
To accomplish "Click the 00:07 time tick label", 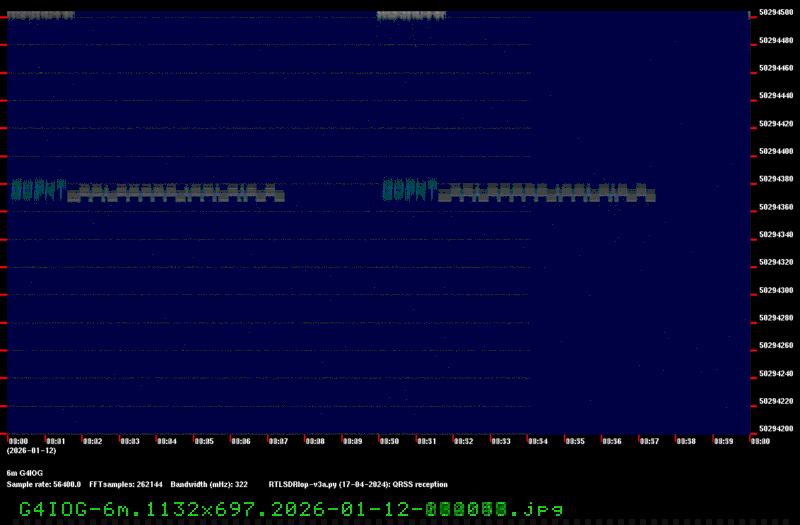I will click(278, 441).
